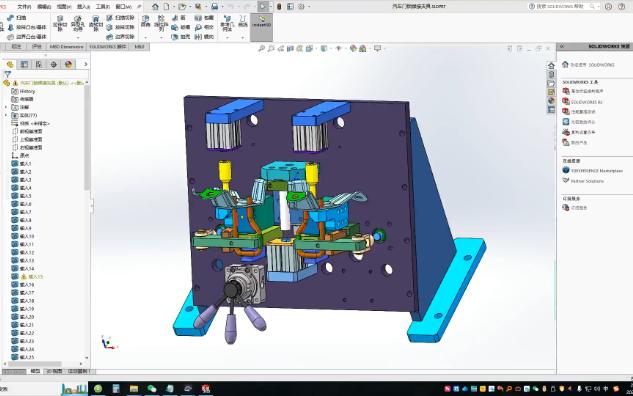
Task: Open the New document dropdown arrow
Action: point(173,7)
